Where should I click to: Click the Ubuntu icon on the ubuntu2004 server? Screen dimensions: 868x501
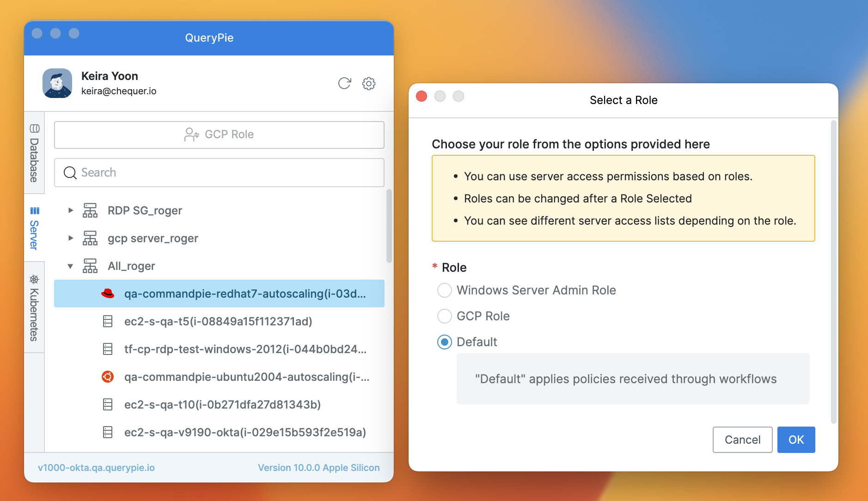point(108,377)
